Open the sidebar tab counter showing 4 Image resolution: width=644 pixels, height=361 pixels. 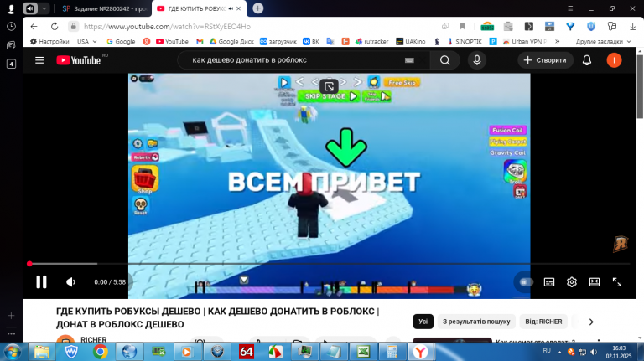click(x=12, y=64)
